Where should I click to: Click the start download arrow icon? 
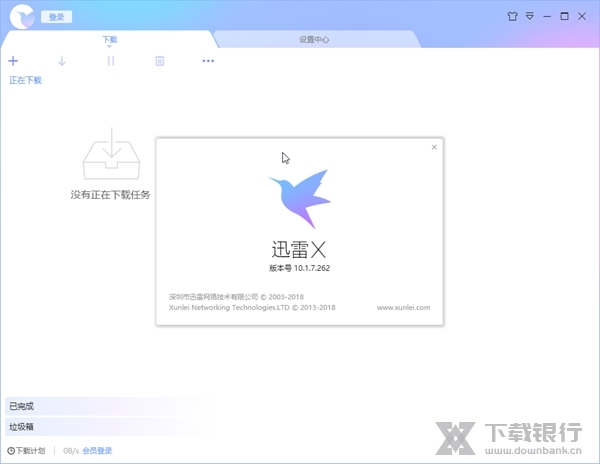tap(62, 61)
